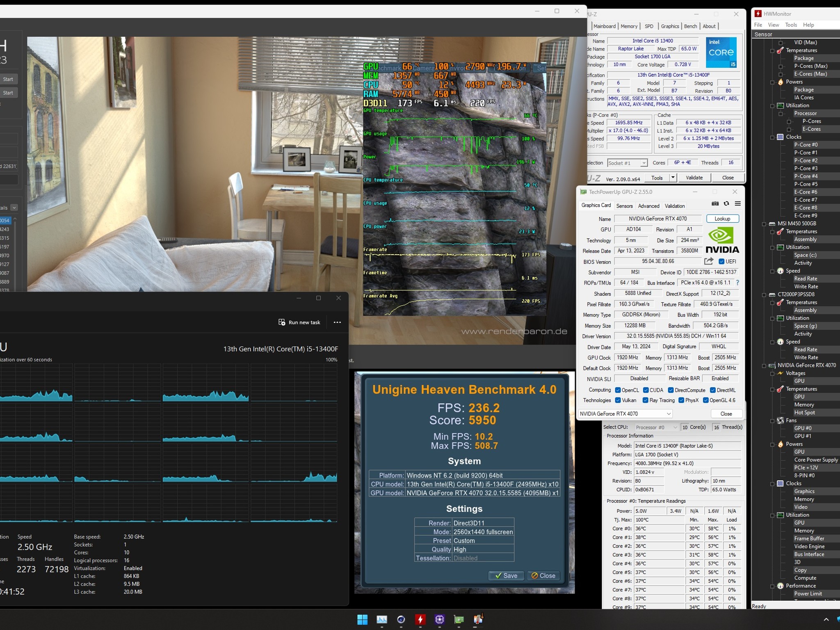The height and width of the screenshot is (630, 840).
Task: Collapse the MSI M450 500GB tree node
Action: 764,224
